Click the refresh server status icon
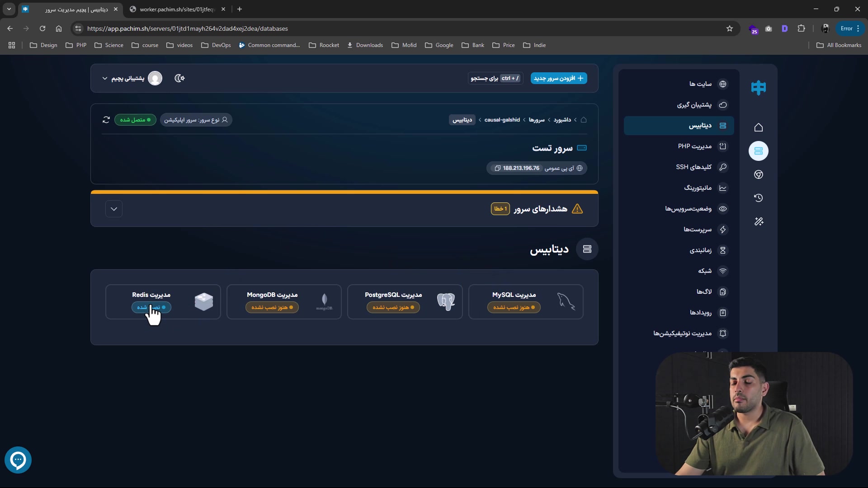Viewport: 868px width, 488px height. pos(106,120)
